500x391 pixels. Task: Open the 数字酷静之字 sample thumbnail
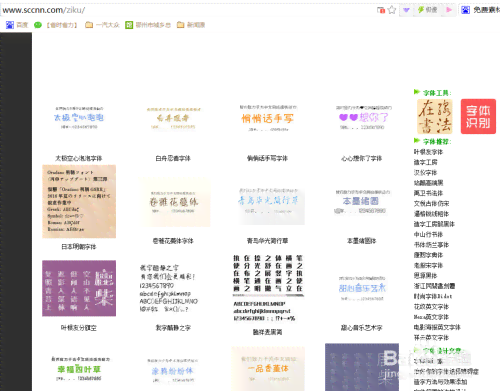[169, 288]
